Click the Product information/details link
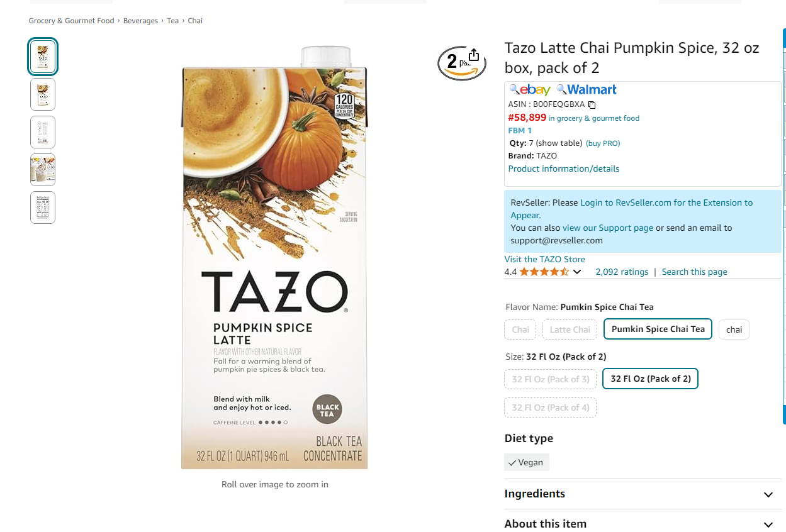Viewport: 786px width, 532px height. 564,169
